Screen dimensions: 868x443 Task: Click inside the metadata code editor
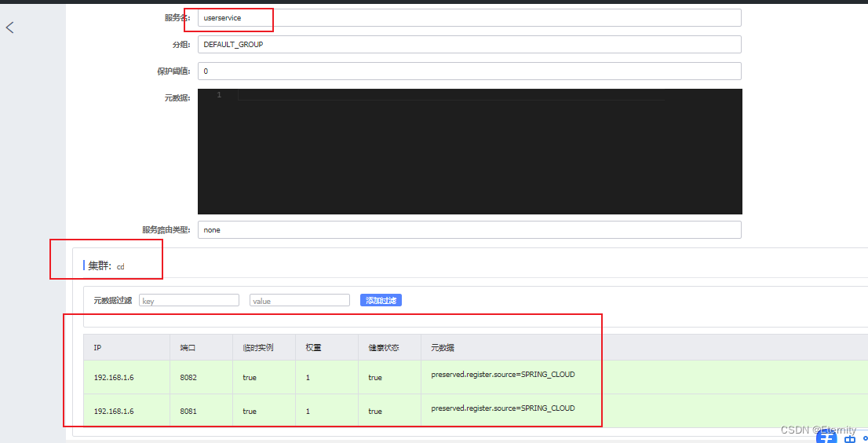coord(469,152)
